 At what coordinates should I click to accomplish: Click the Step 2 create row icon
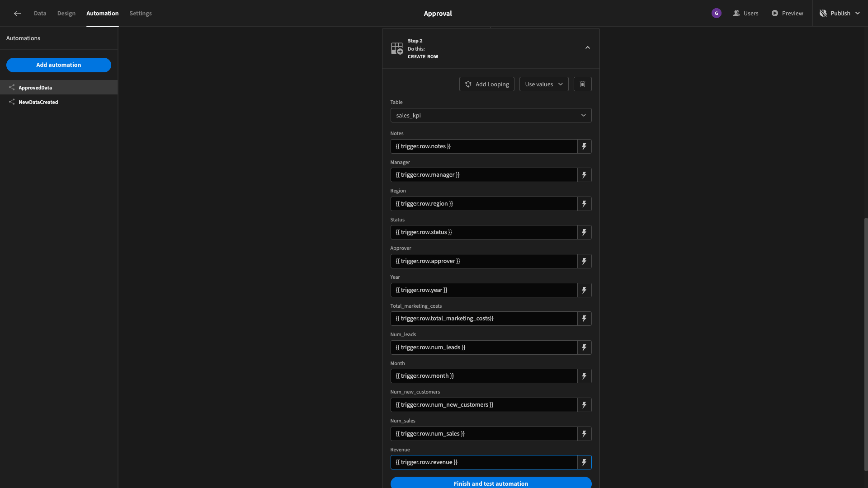coord(397,48)
